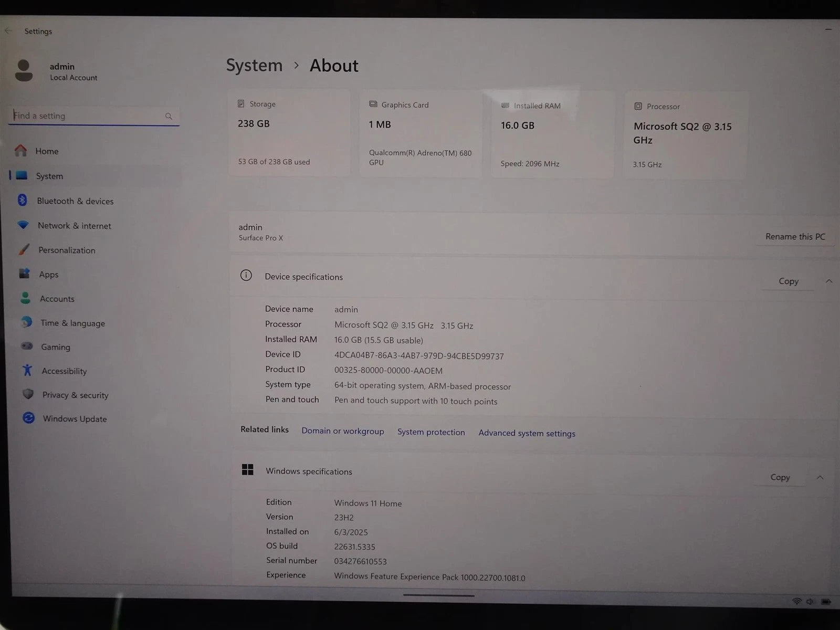
Task: Click the Windows Update sync icon
Action: click(x=28, y=418)
